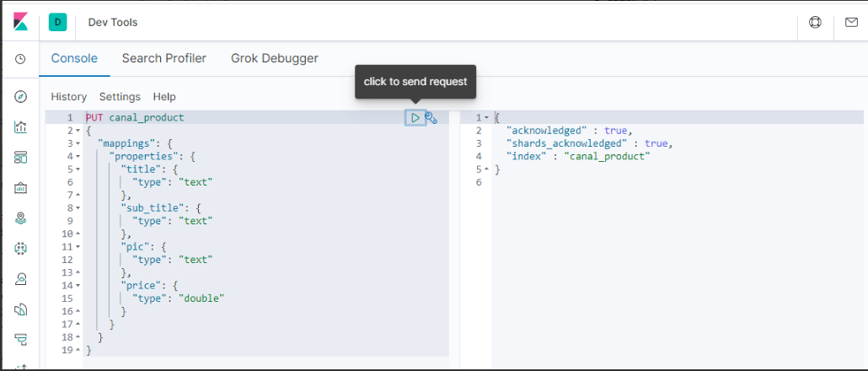Open the History panel
The image size is (868, 371).
(68, 97)
